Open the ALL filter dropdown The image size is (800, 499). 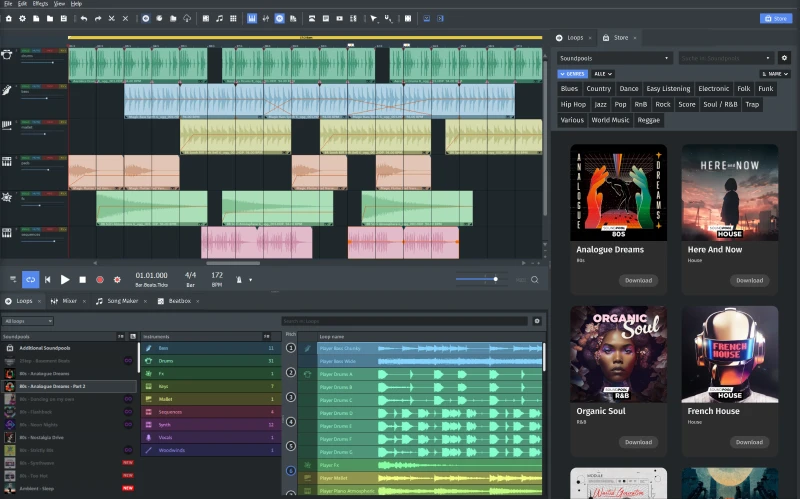[603, 74]
